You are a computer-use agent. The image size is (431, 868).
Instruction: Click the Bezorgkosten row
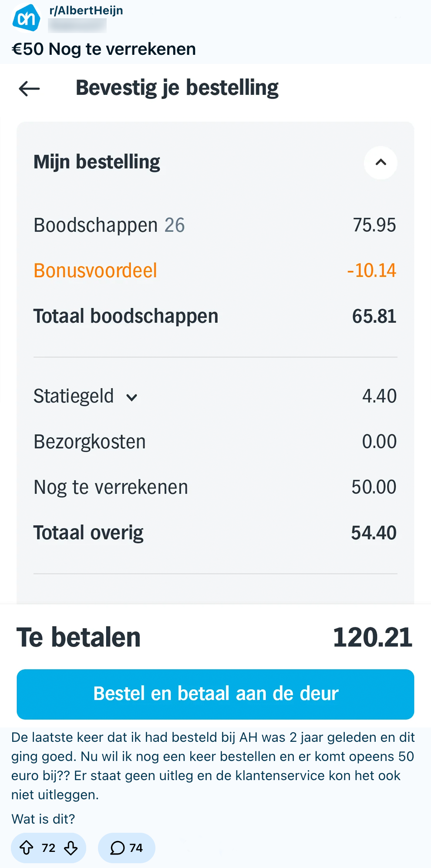[215, 442]
